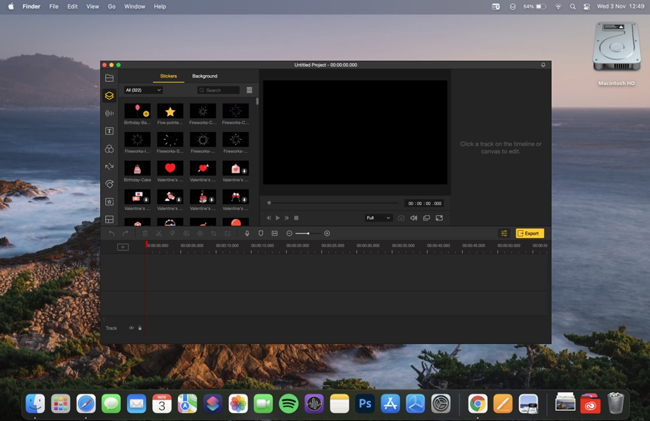Open the Filters three-circles panel in sidebar
This screenshot has height=421, width=650.
(109, 149)
